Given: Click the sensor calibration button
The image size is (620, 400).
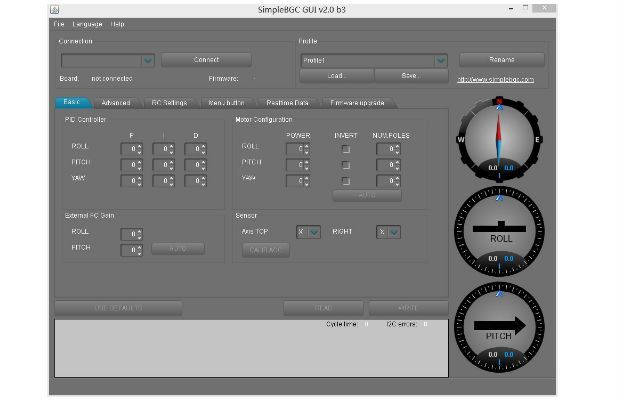Looking at the screenshot, I should (x=266, y=250).
